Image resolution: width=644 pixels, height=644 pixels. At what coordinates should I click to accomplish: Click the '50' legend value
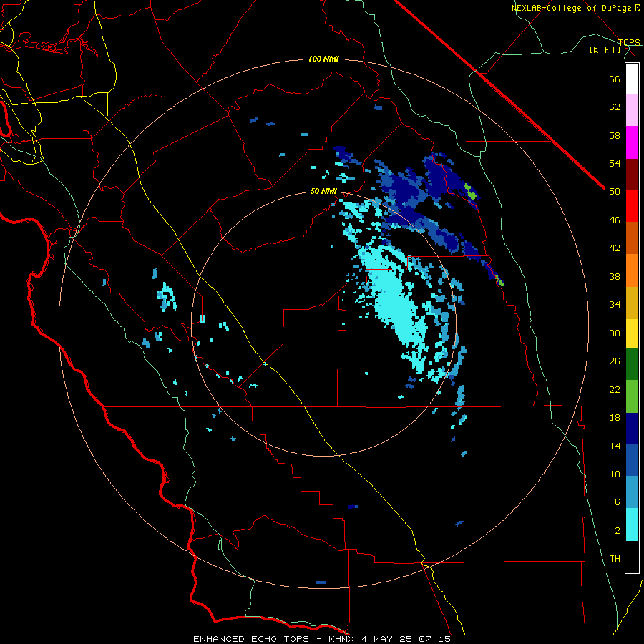tap(615, 192)
